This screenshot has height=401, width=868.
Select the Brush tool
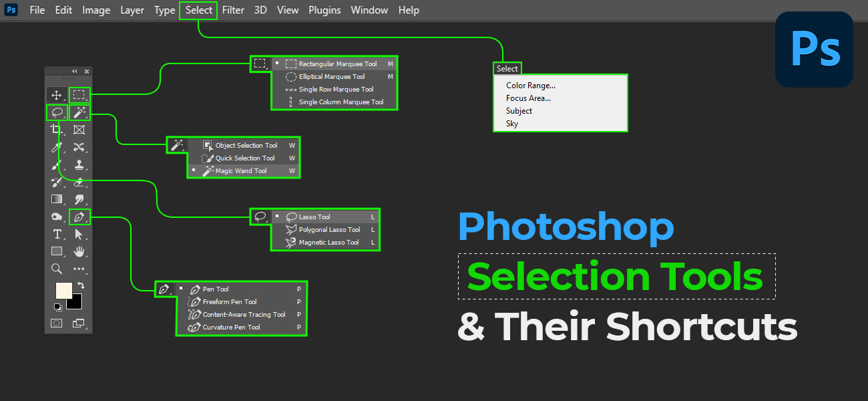tap(57, 164)
